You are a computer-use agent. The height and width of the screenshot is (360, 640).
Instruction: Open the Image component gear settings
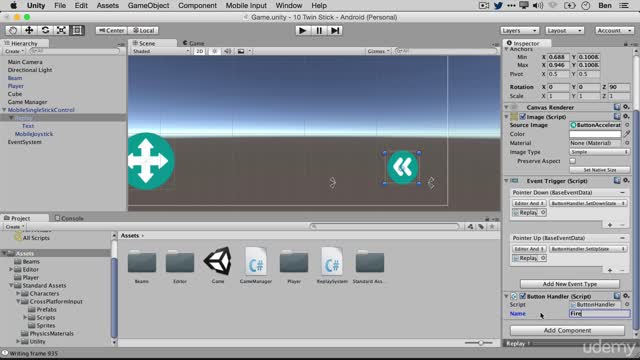626,117
